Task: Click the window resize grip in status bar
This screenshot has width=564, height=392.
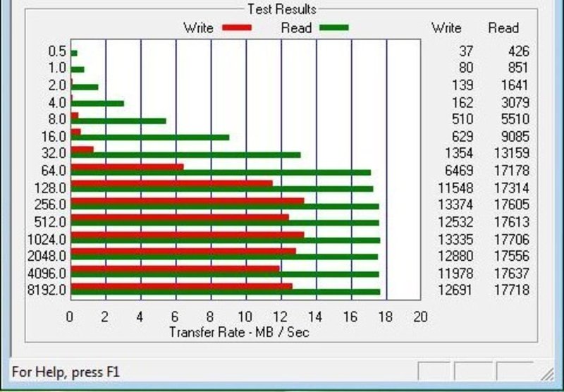Action: (548, 375)
